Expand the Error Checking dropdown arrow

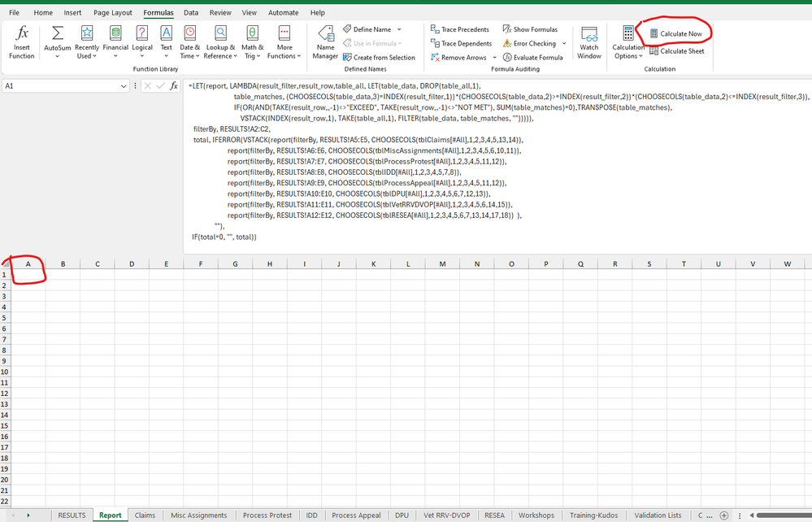click(564, 44)
